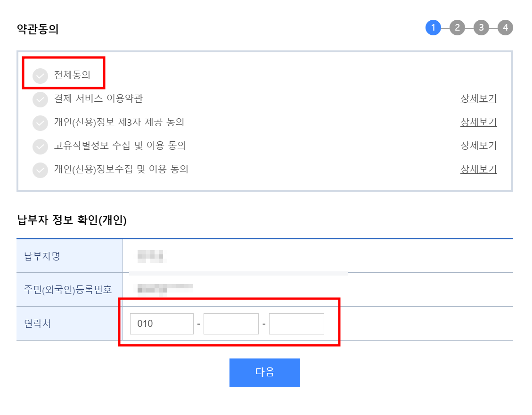This screenshot has height=415, width=532.
Task: Check the 전체동의 checkbox
Action: [x=40, y=75]
